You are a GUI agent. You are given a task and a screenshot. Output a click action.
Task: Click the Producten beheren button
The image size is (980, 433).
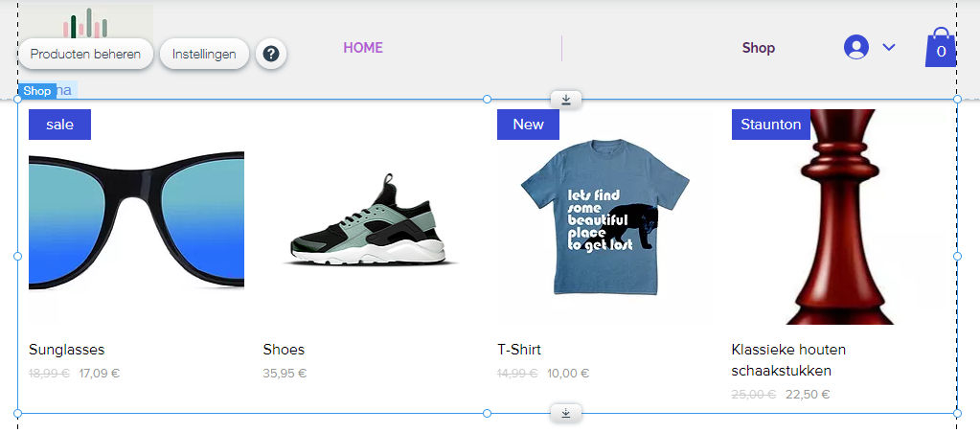(x=85, y=55)
